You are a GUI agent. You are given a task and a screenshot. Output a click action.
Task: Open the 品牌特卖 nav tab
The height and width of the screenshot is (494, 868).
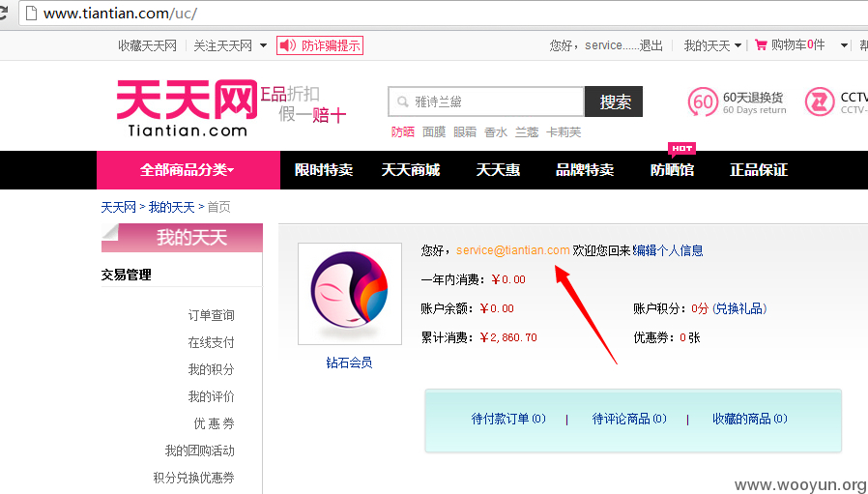tap(585, 169)
